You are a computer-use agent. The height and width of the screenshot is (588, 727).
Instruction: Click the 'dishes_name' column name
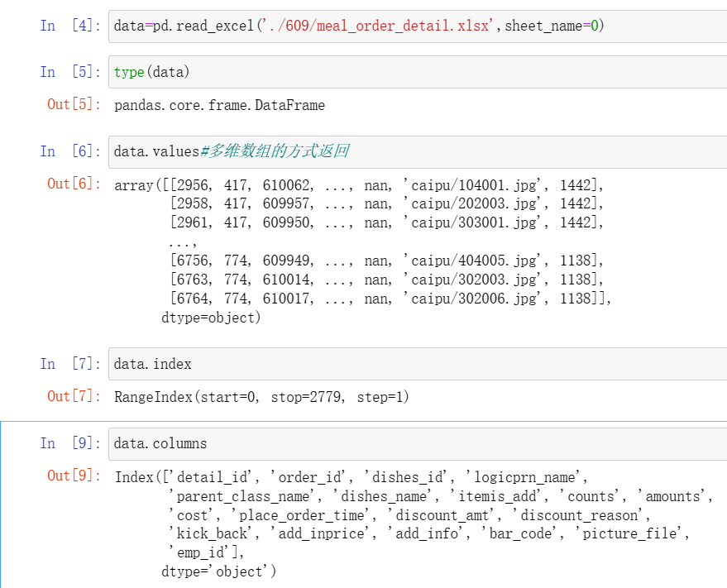(x=383, y=496)
